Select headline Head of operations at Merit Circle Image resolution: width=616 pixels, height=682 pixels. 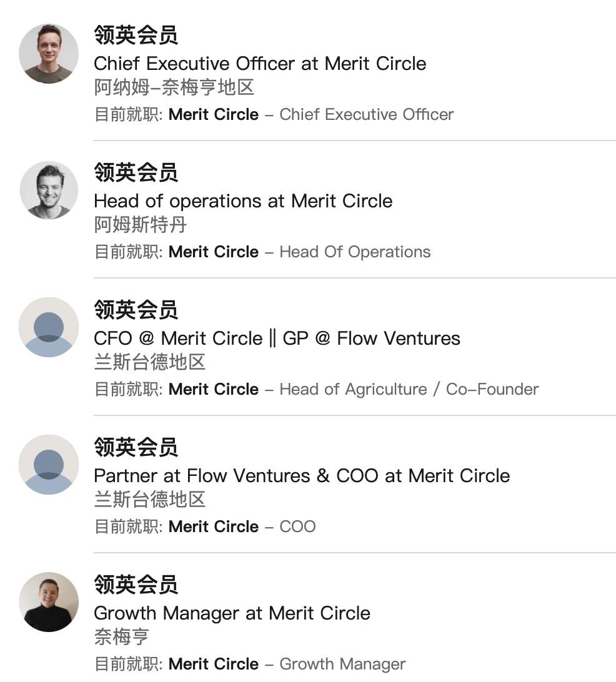point(243,201)
